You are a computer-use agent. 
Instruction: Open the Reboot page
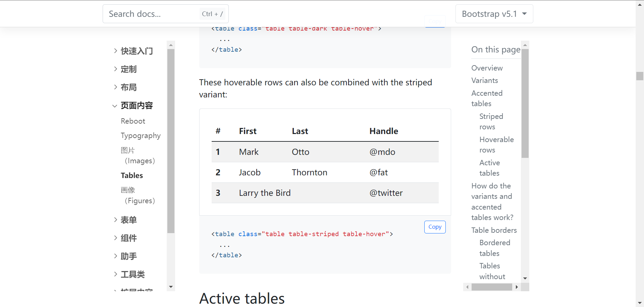[133, 121]
